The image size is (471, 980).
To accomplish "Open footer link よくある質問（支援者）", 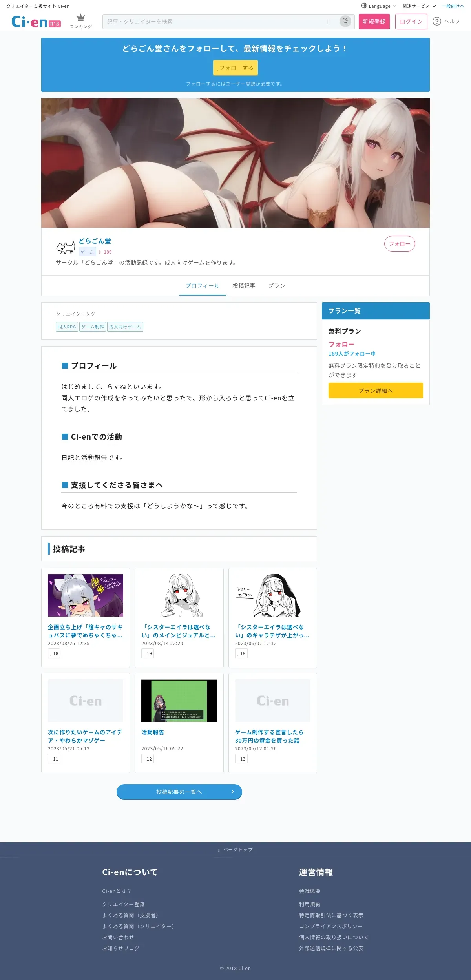I will point(131,915).
